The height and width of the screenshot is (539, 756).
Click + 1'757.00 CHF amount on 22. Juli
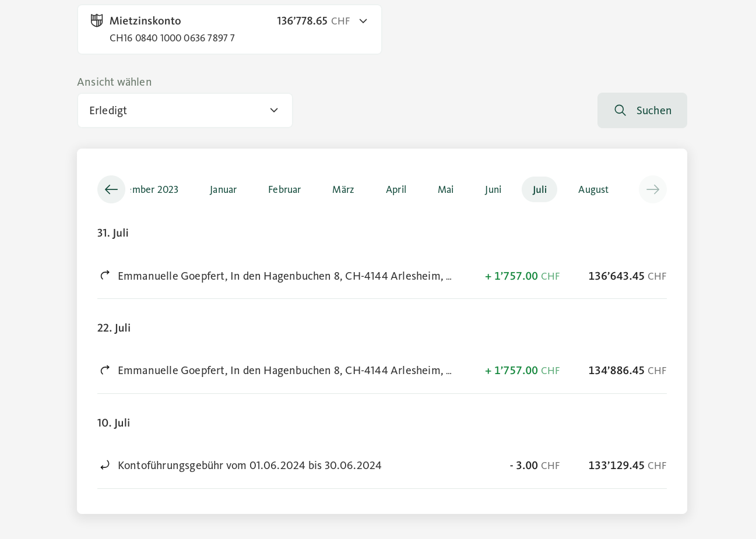[x=522, y=371]
